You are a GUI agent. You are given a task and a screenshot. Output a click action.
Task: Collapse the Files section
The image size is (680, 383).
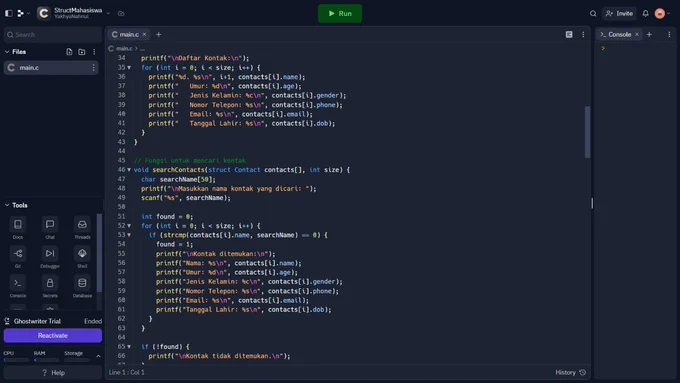point(7,52)
